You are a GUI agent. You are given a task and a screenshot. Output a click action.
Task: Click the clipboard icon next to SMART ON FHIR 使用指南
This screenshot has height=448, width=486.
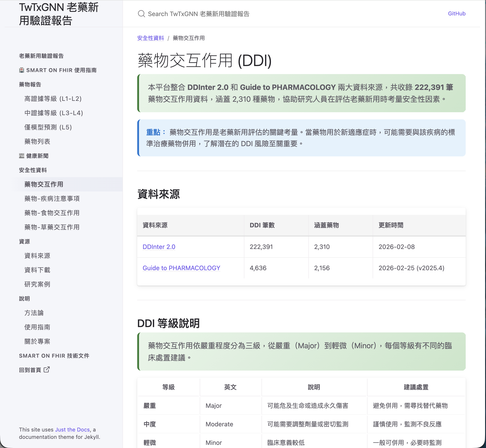click(21, 70)
